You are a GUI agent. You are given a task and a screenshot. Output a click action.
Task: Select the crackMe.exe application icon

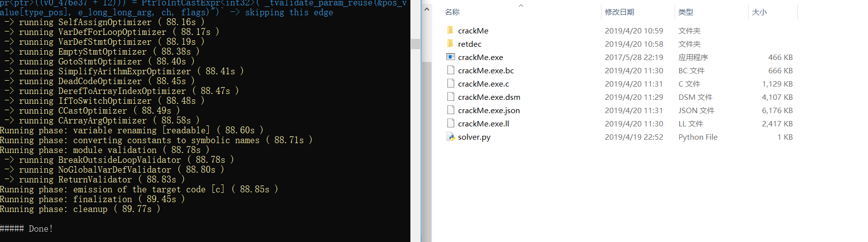[x=450, y=57]
